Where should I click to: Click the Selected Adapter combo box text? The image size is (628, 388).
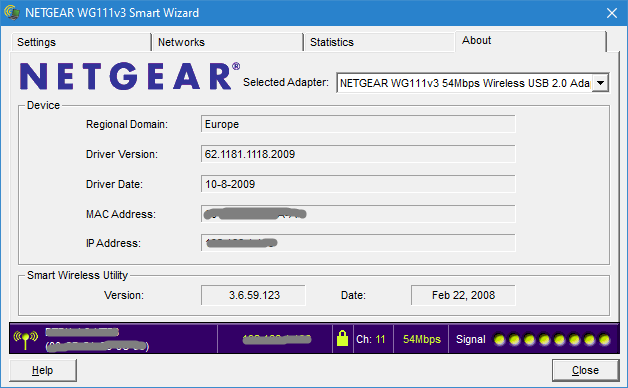[x=464, y=83]
